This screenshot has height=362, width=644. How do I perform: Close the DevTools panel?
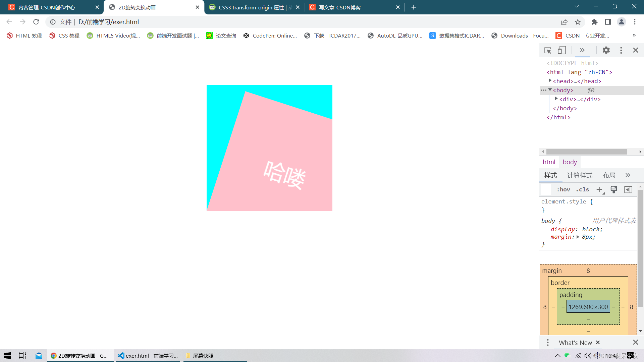tap(636, 50)
